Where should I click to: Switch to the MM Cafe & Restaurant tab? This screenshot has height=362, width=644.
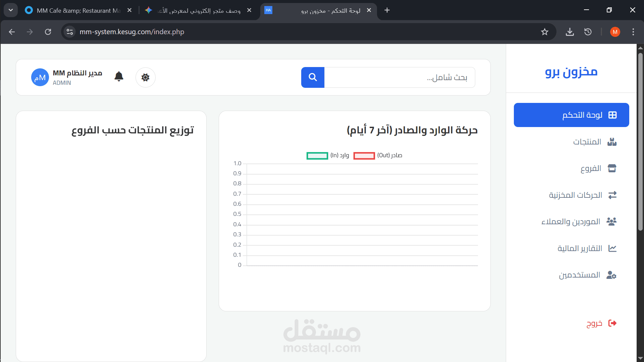tap(78, 10)
